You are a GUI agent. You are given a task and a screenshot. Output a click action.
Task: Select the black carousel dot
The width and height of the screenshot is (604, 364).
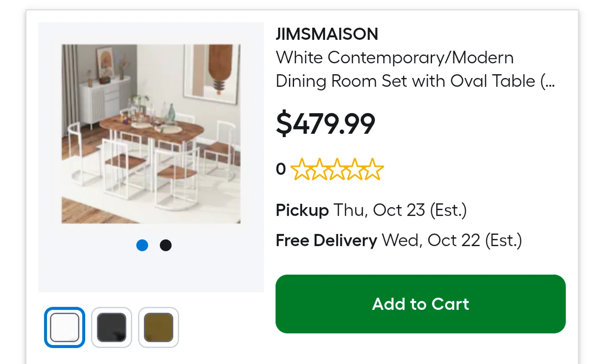coord(165,245)
